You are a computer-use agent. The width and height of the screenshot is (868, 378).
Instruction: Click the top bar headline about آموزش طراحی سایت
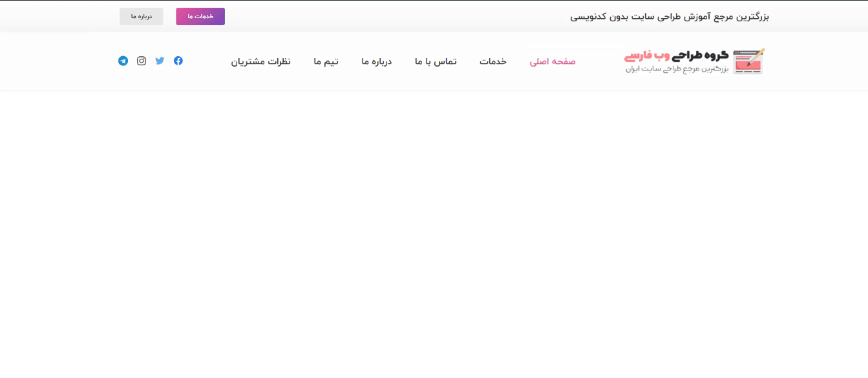pos(669,16)
